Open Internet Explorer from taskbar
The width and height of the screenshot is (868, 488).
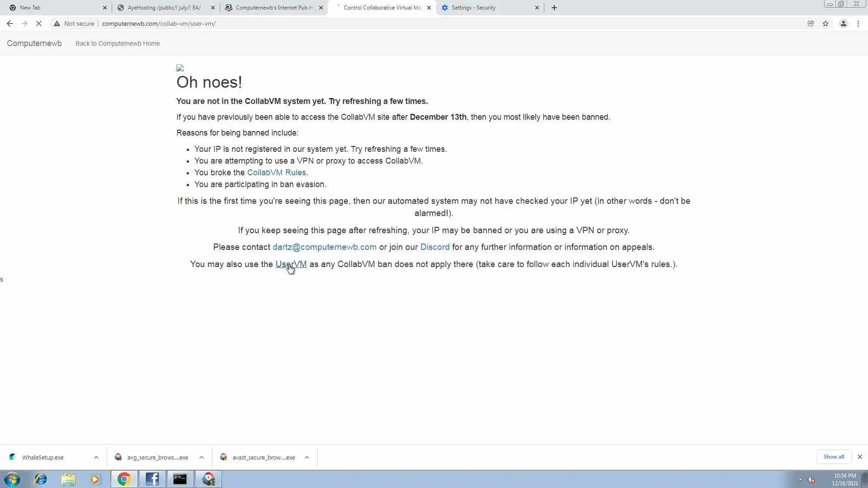point(41,479)
